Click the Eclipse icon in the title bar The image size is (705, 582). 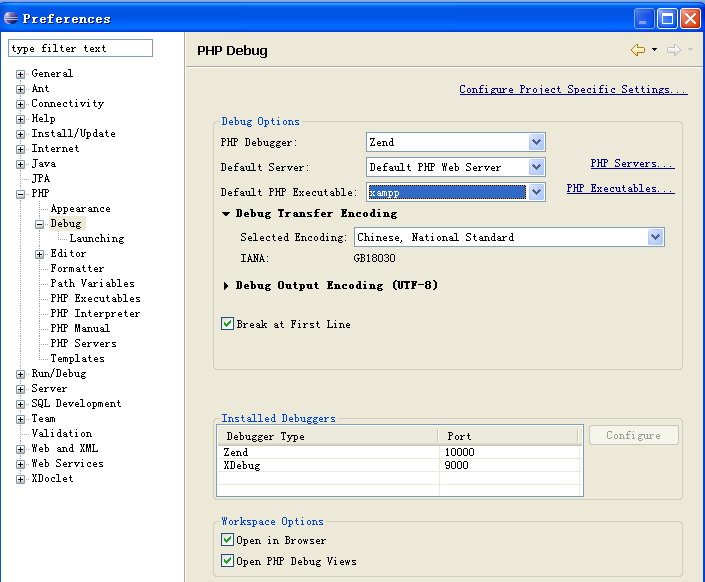[11, 18]
